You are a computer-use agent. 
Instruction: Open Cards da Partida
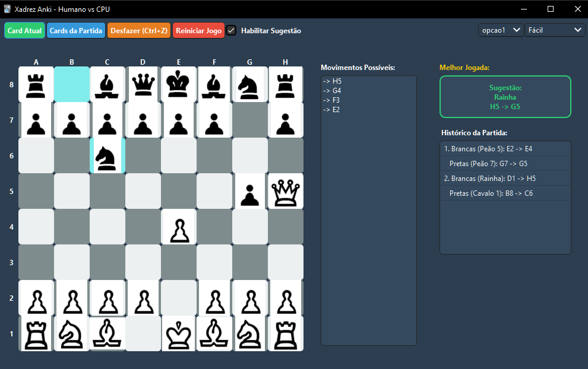coord(76,30)
